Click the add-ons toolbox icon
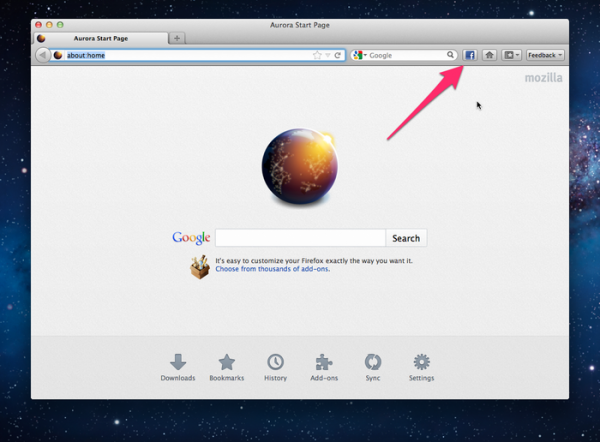Viewport: 600px width, 442px height. pos(200,267)
